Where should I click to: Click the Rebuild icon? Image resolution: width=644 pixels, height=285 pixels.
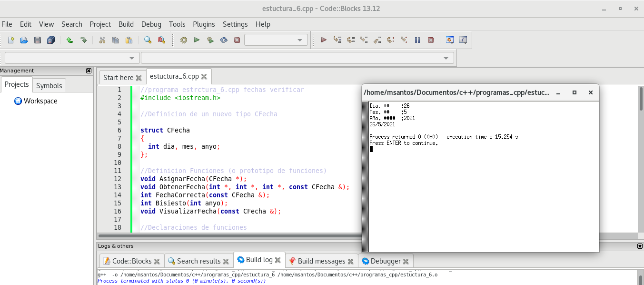(x=223, y=40)
